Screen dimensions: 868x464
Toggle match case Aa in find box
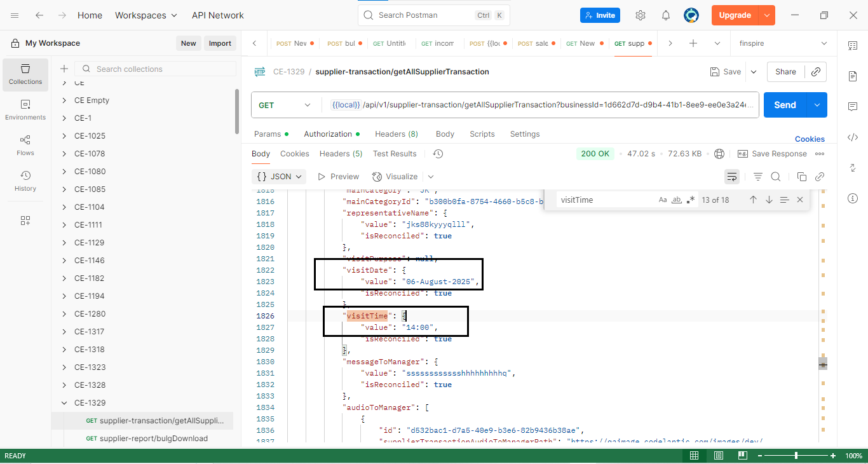(663, 200)
